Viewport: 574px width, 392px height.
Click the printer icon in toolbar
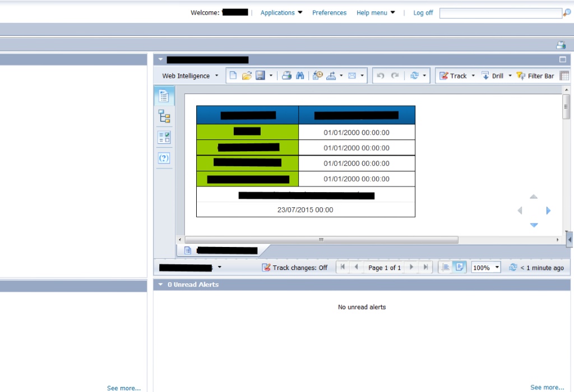pyautogui.click(x=286, y=76)
